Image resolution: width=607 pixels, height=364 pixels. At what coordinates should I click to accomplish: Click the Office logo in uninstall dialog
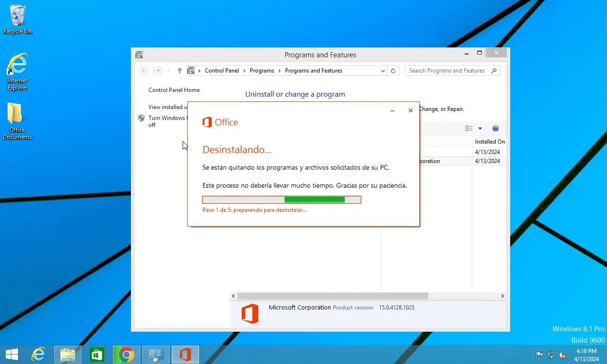coord(220,122)
